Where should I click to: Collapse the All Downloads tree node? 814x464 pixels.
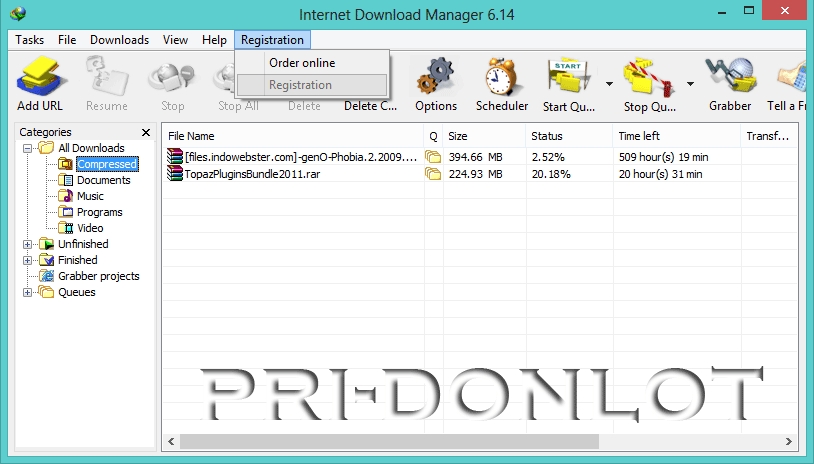click(28, 148)
